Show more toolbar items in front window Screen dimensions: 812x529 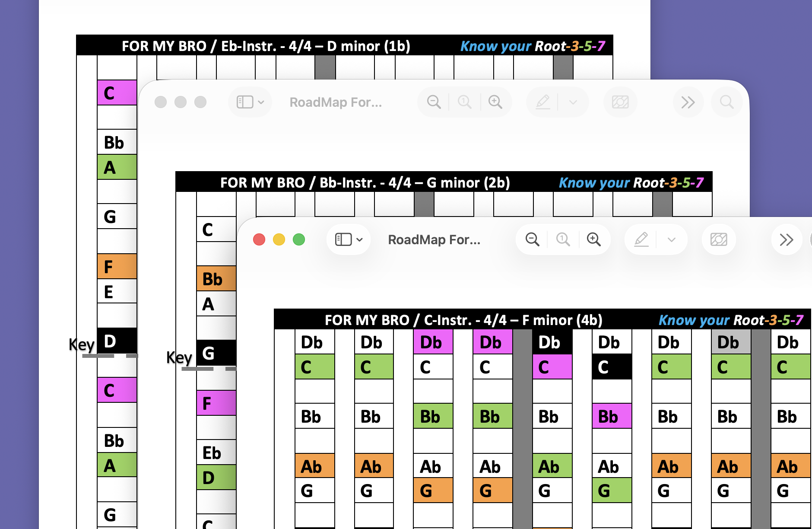click(x=787, y=239)
